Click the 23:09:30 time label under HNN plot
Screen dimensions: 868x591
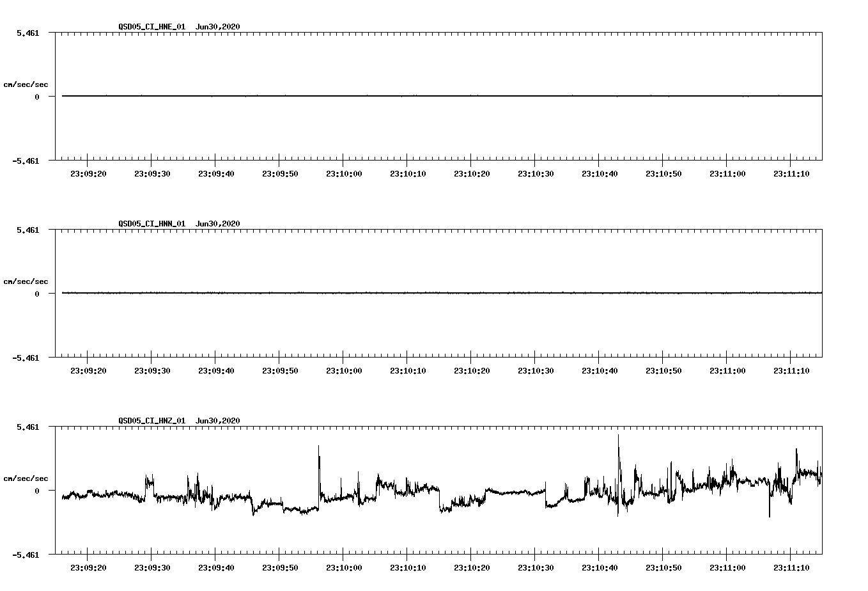(x=152, y=371)
